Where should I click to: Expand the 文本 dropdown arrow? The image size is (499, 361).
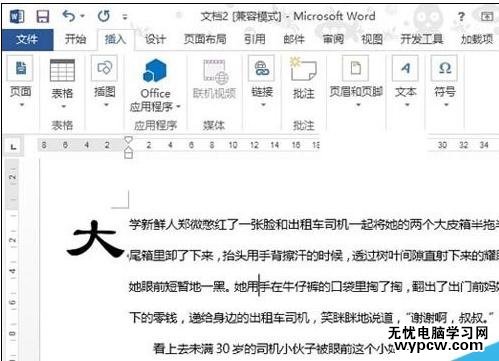(x=407, y=105)
